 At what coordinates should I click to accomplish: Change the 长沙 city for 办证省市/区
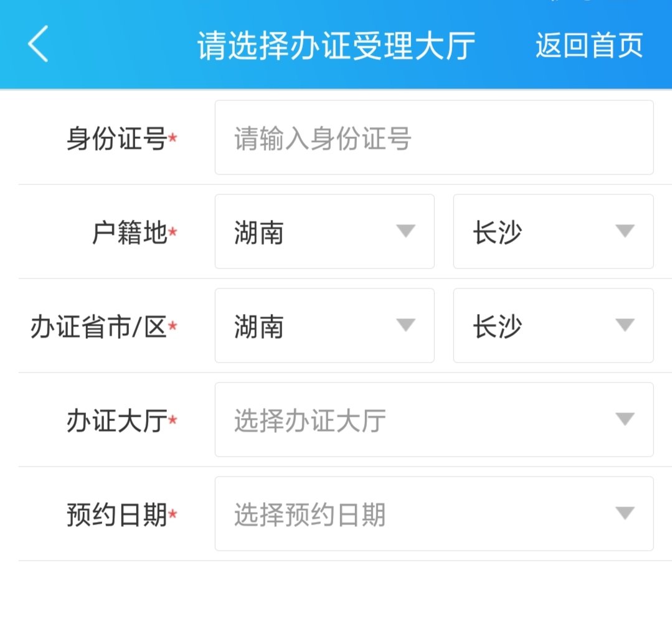[497, 326]
